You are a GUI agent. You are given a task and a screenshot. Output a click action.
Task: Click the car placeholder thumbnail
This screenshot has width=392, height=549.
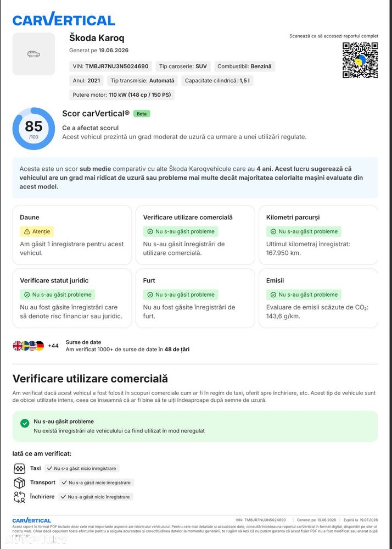pyautogui.click(x=33, y=54)
